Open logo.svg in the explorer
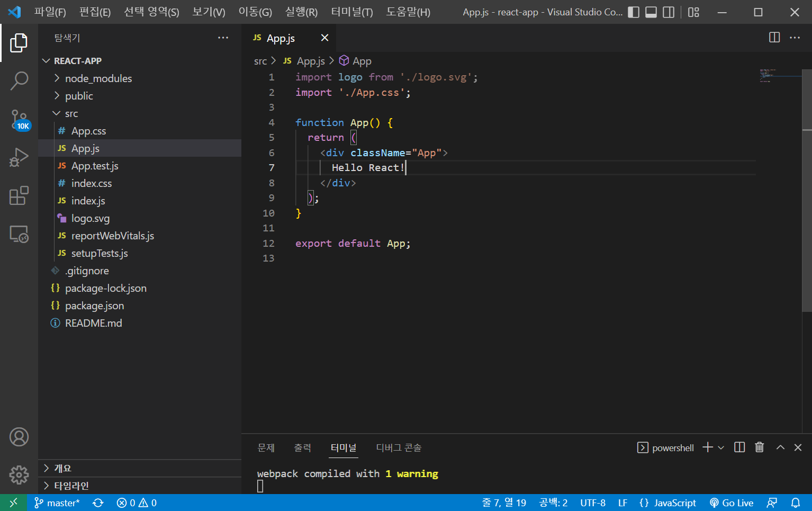This screenshot has height=511, width=812. 140,218
